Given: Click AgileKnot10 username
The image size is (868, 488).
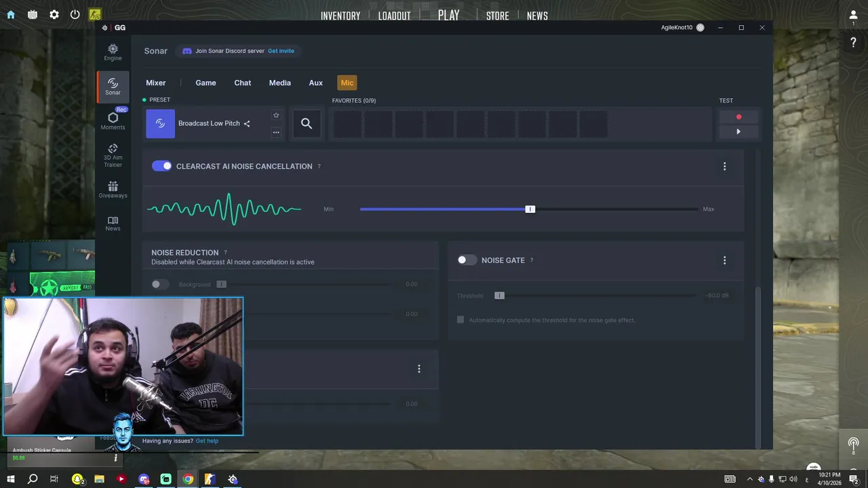Looking at the screenshot, I should (677, 28).
